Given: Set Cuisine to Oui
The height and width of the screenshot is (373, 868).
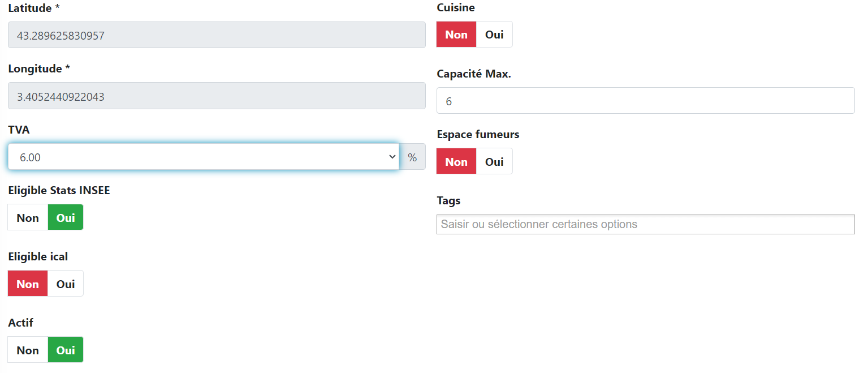Looking at the screenshot, I should coord(494,35).
